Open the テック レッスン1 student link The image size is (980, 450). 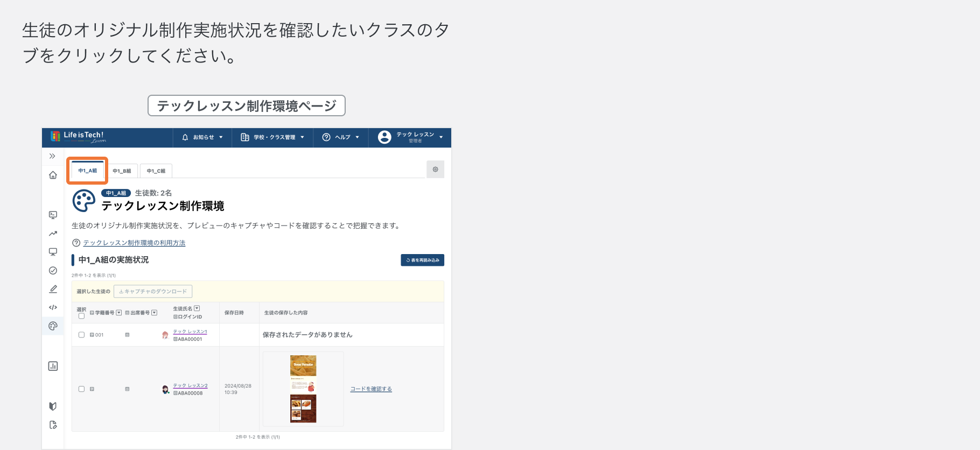coord(190,332)
